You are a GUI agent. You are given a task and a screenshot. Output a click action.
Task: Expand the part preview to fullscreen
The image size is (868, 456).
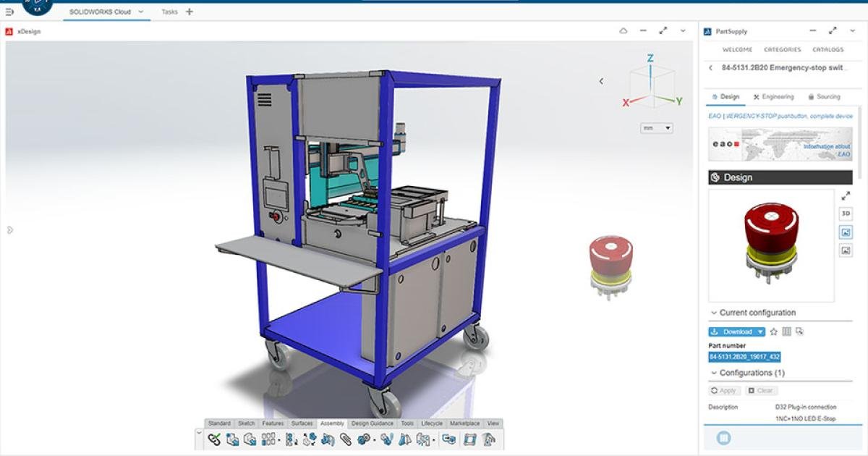(x=846, y=195)
